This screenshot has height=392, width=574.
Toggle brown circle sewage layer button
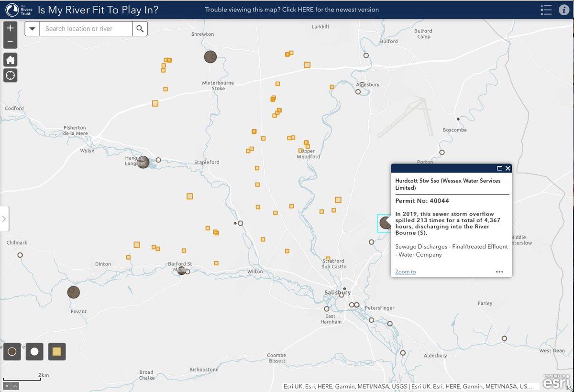[x=12, y=352]
